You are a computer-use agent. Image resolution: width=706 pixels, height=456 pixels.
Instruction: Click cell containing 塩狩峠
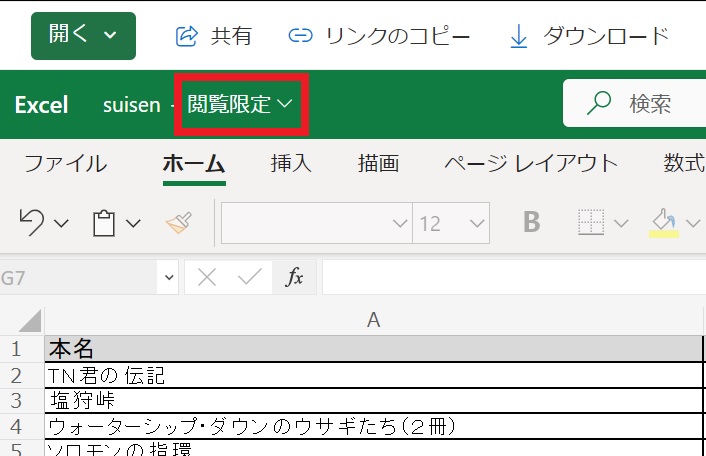point(373,401)
